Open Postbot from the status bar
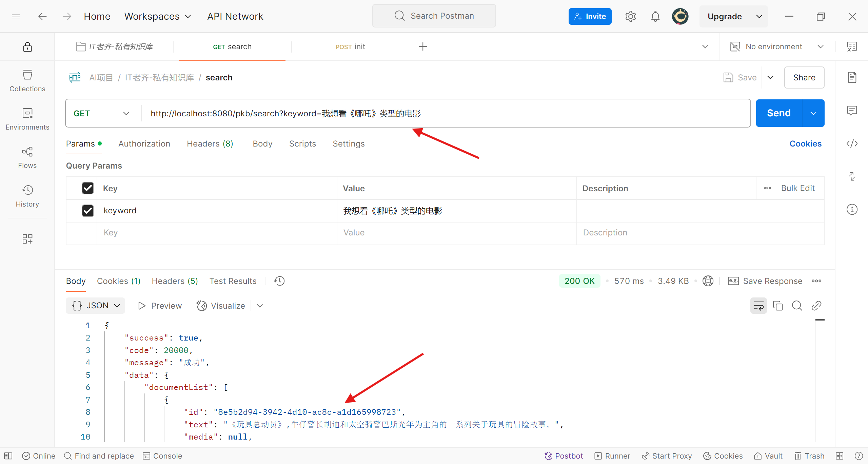Image resolution: width=868 pixels, height=464 pixels. coord(564,456)
